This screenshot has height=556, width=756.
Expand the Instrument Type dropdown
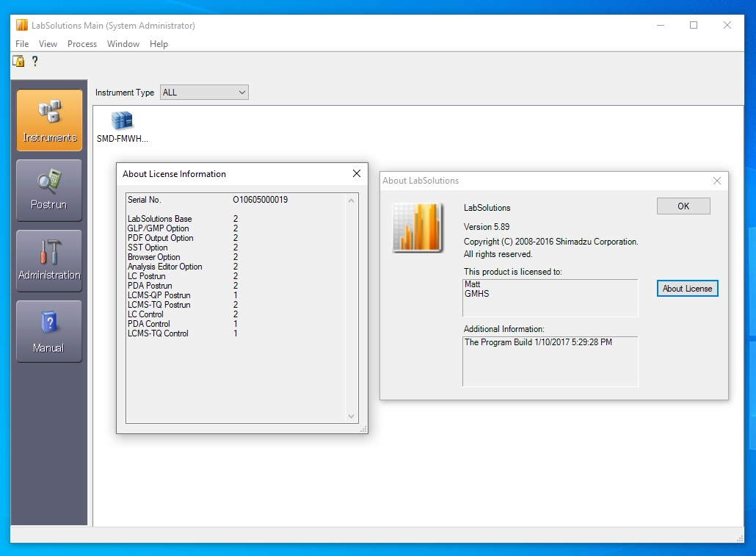241,93
